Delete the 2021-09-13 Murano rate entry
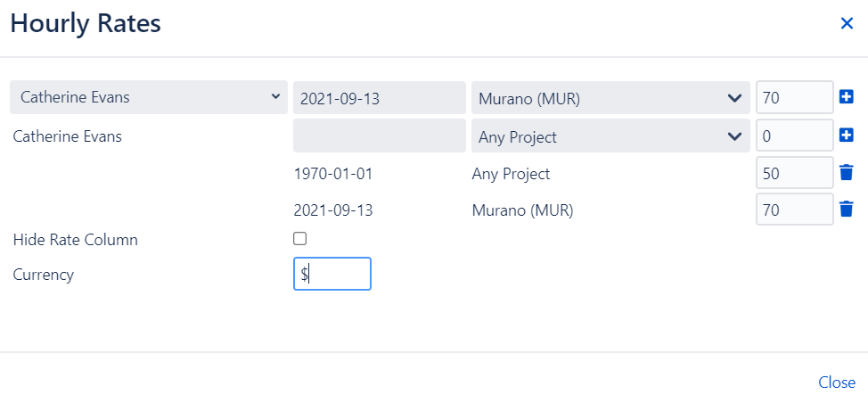Image resolution: width=868 pixels, height=403 pixels. pos(847,210)
